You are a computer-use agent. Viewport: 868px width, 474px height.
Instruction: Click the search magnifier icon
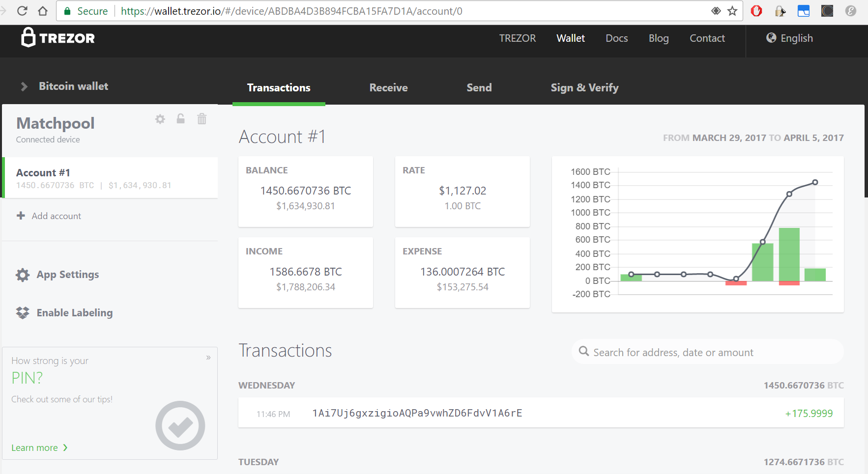pyautogui.click(x=584, y=351)
